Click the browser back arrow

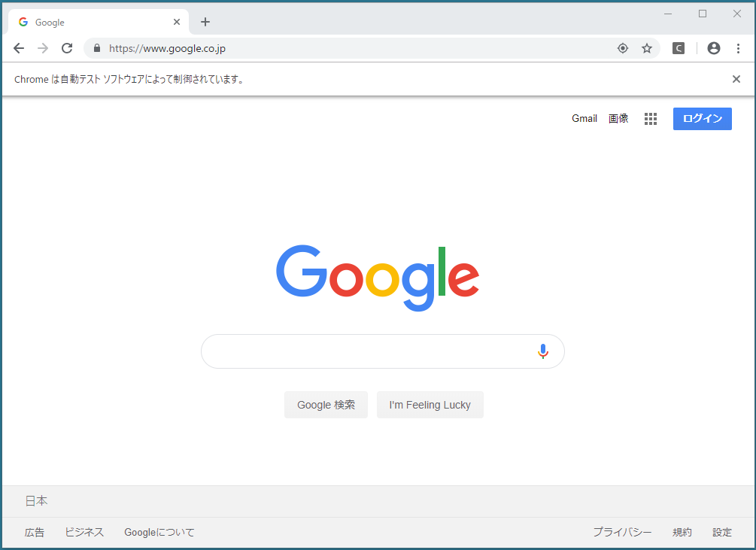pos(19,48)
